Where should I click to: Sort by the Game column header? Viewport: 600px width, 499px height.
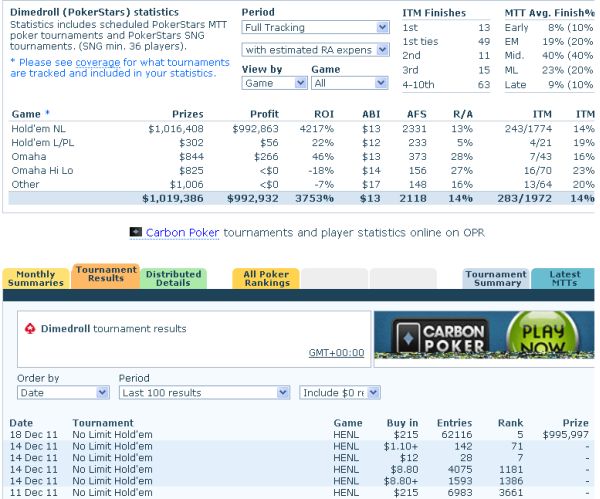coord(26,114)
